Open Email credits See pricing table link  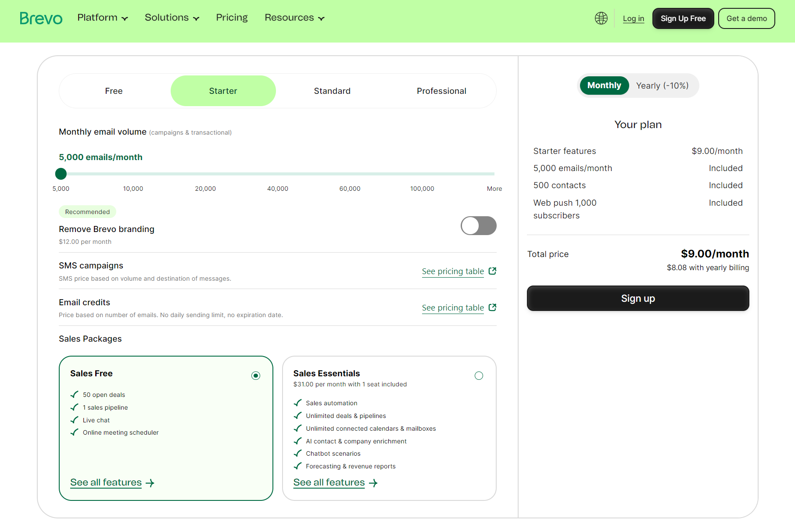point(453,308)
